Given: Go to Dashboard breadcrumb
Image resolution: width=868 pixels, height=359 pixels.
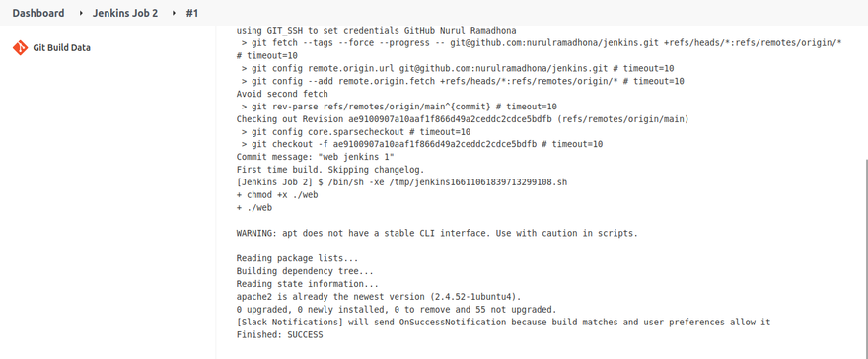Looking at the screenshot, I should coord(38,13).
